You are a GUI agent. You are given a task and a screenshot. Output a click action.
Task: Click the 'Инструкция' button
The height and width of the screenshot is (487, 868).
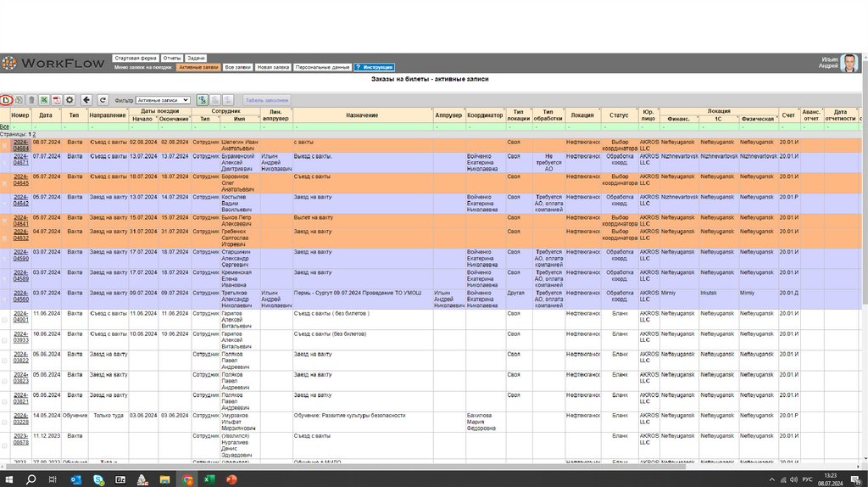(x=374, y=67)
